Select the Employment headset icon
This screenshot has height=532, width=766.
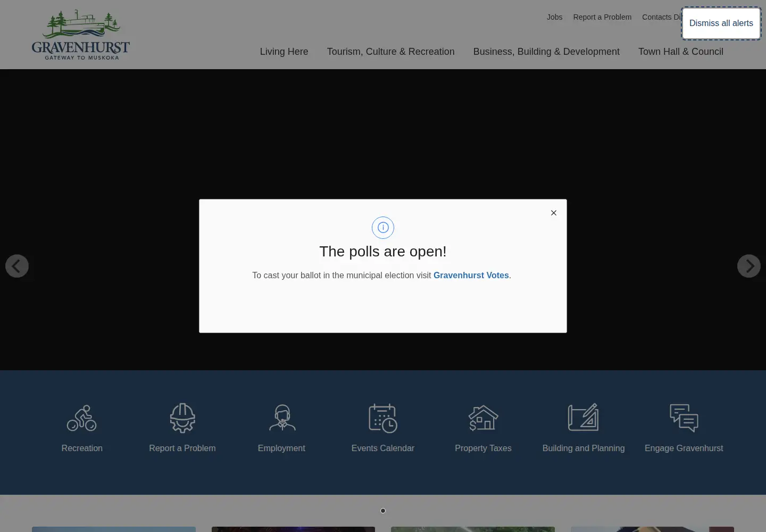(x=282, y=418)
